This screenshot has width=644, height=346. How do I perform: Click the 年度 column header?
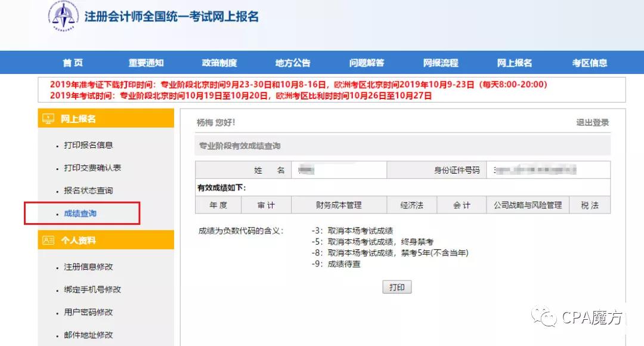[218, 205]
